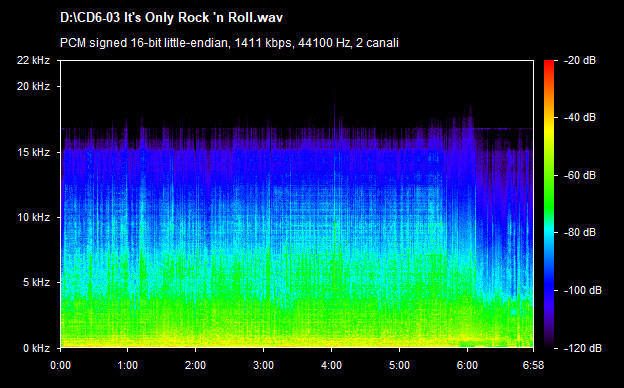Click the 5 kHz frequency axis label
Viewport: 624px width, 388px height.
(x=36, y=283)
